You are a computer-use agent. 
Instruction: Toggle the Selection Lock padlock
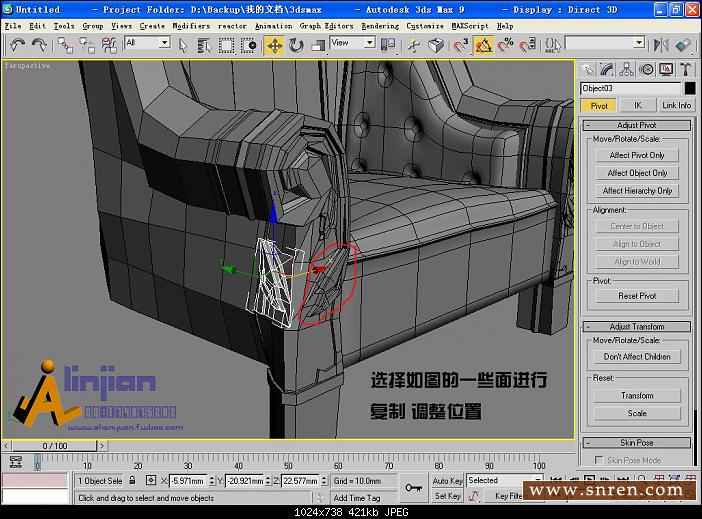(132, 480)
